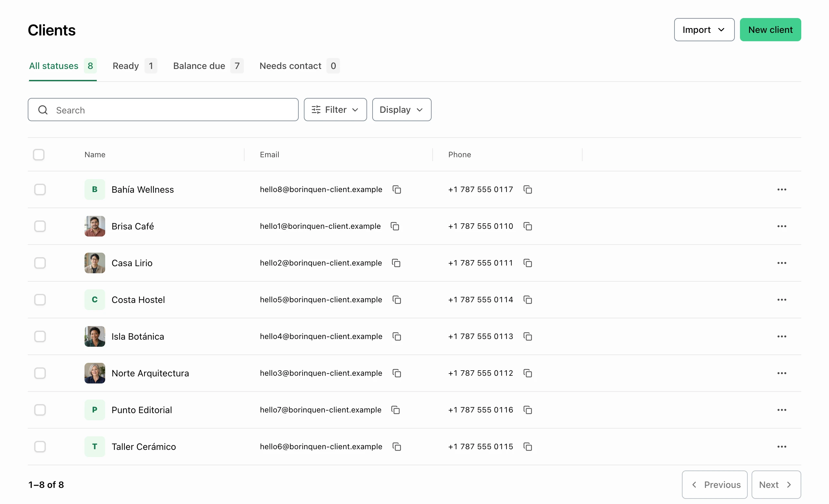Copy Norte Arquitectura email address

point(397,373)
